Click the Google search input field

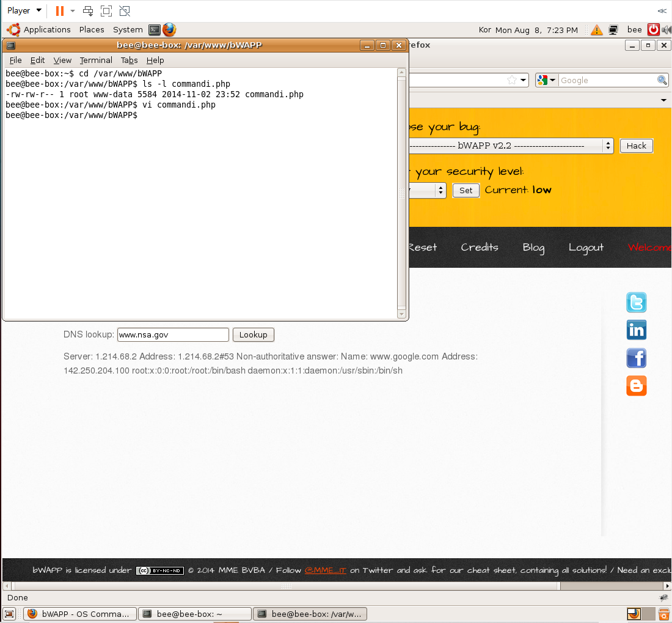[607, 80]
